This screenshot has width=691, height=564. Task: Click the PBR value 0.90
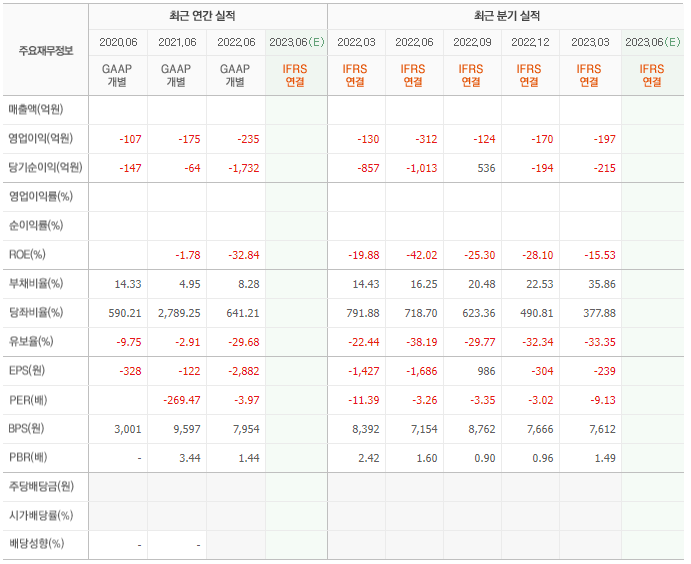(x=485, y=459)
